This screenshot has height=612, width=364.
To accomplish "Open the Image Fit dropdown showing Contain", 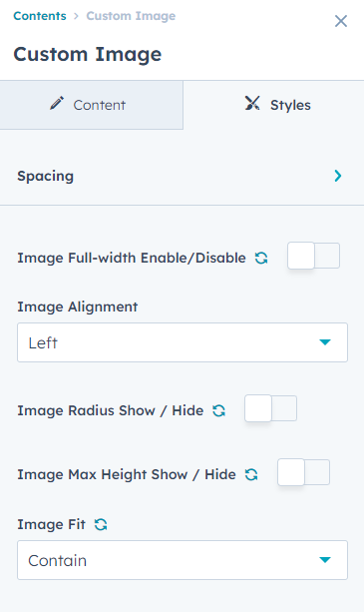I will tap(182, 560).
